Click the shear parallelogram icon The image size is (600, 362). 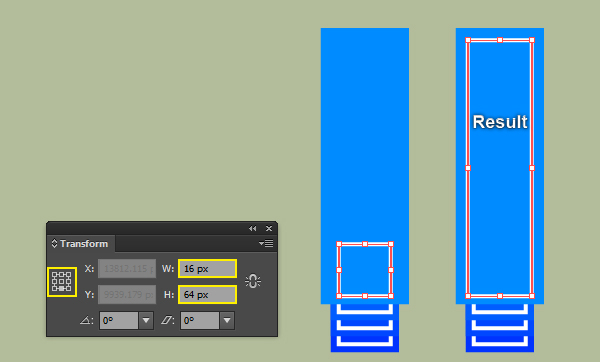click(x=167, y=320)
